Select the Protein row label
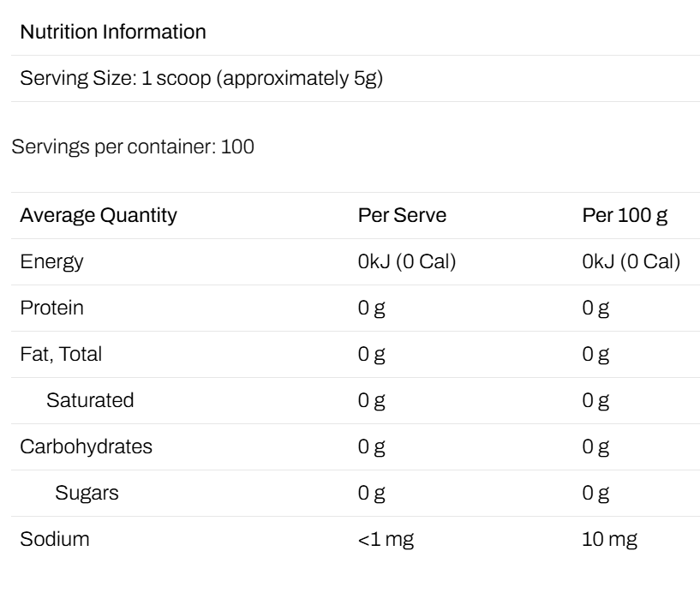Viewport: 700px width, 605px height. pyautogui.click(x=51, y=308)
